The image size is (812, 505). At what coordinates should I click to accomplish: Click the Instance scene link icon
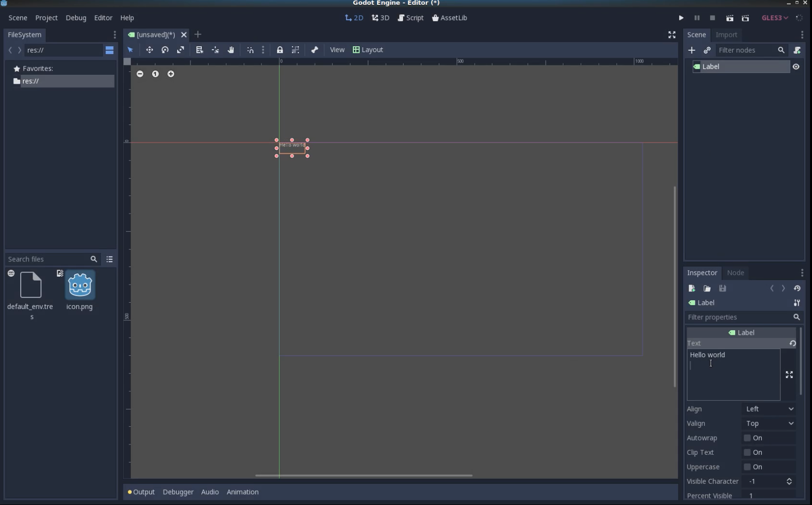coord(707,50)
